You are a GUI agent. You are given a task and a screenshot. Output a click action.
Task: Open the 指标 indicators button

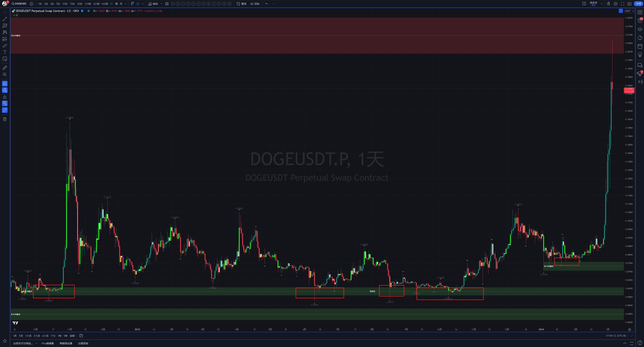(x=153, y=4)
